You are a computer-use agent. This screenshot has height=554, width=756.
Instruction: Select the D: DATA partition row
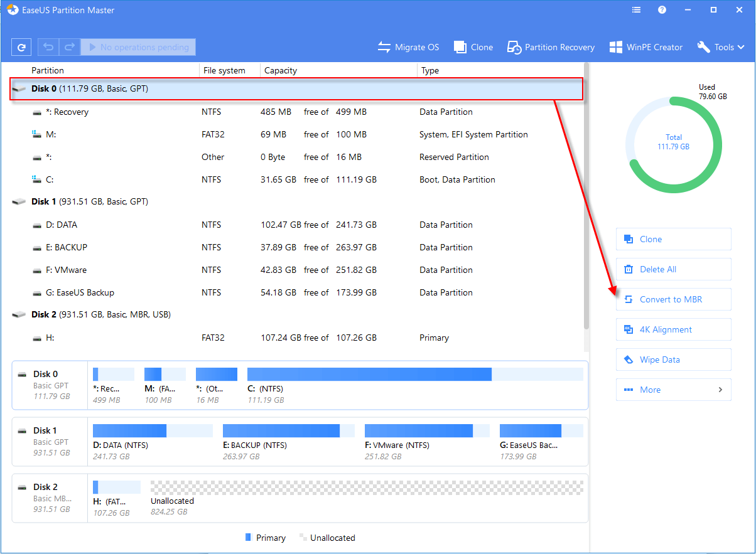pos(296,225)
